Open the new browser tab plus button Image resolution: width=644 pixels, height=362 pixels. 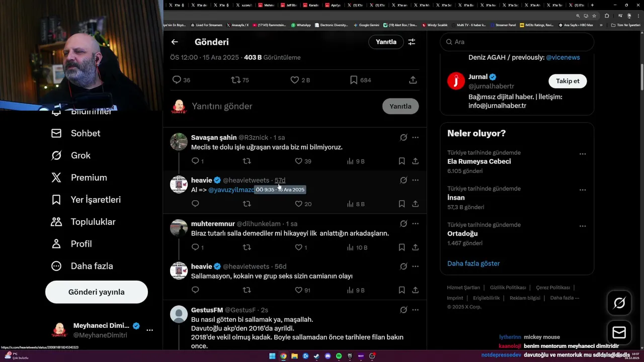(592, 5)
